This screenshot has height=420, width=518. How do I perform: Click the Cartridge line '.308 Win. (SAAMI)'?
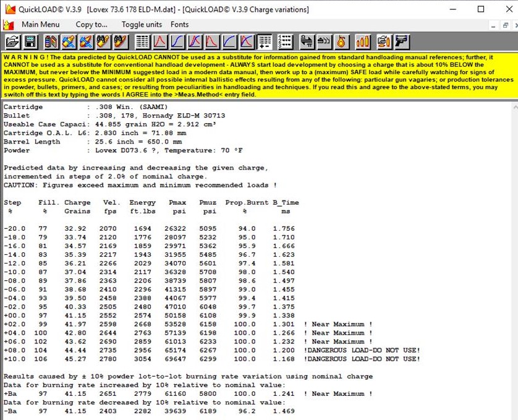pos(132,107)
